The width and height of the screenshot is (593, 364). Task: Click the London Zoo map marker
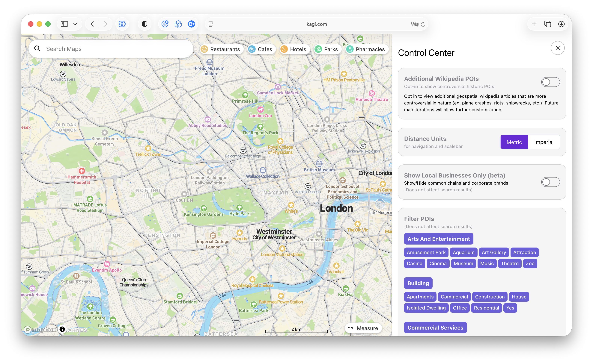click(x=260, y=110)
